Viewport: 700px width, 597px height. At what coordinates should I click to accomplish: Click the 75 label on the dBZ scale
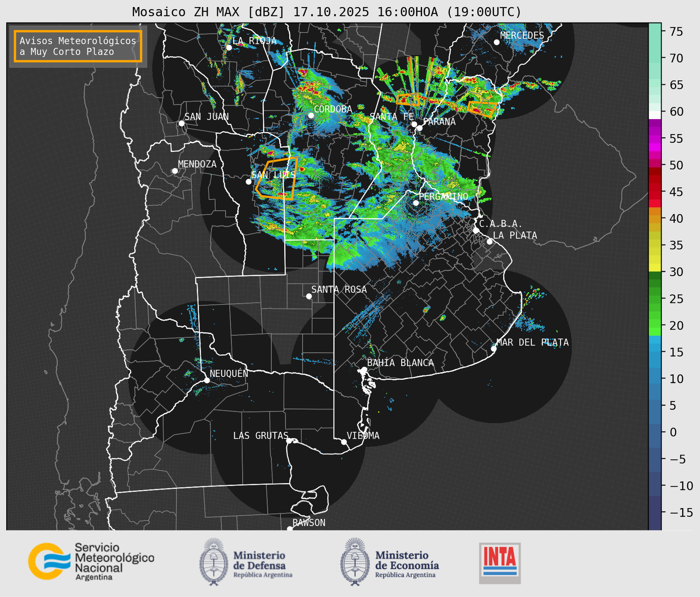676,32
